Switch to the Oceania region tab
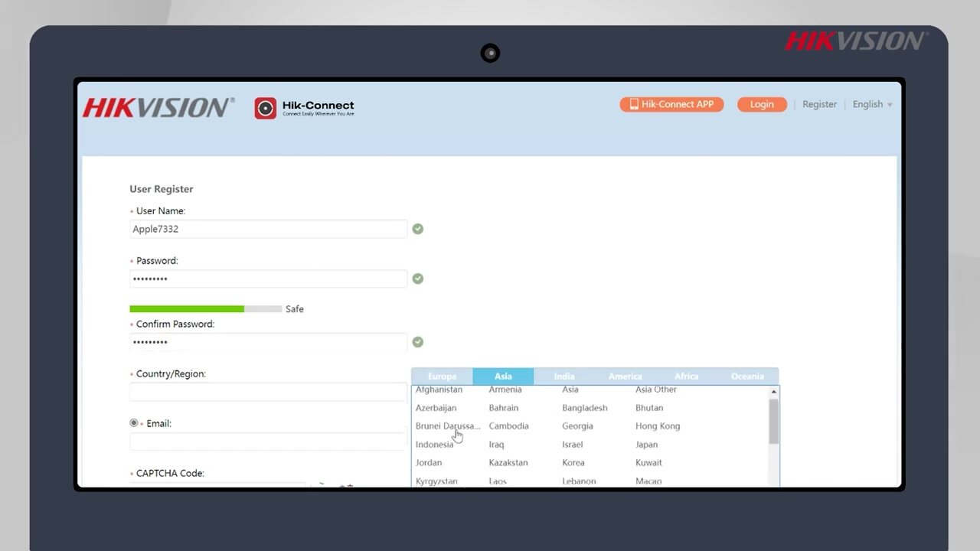The height and width of the screenshot is (551, 980). pyautogui.click(x=748, y=377)
